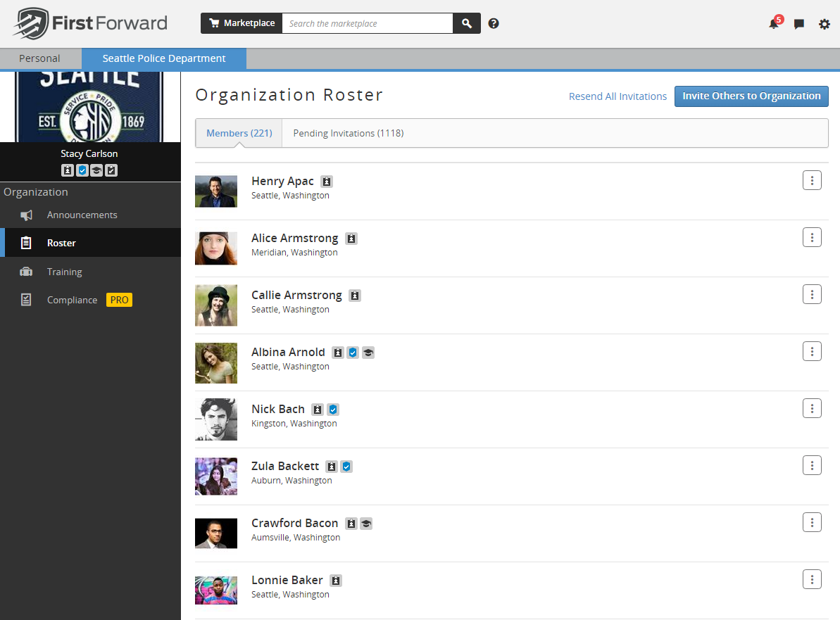Open Nick Bach's three-dot menu
This screenshot has width=840, height=620.
(x=812, y=408)
